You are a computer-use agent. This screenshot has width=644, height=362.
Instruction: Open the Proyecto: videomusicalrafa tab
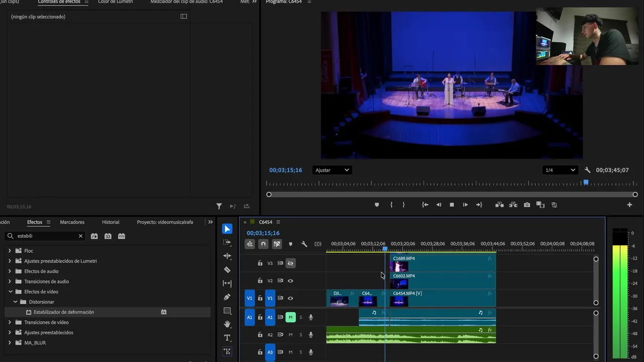pos(165,222)
